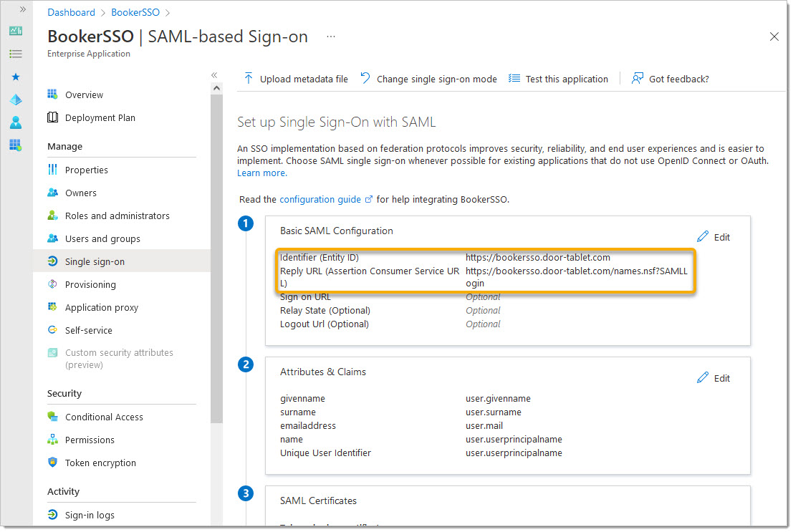The image size is (793, 532).
Task: Open the All services list icon in left rail
Action: 16,54
